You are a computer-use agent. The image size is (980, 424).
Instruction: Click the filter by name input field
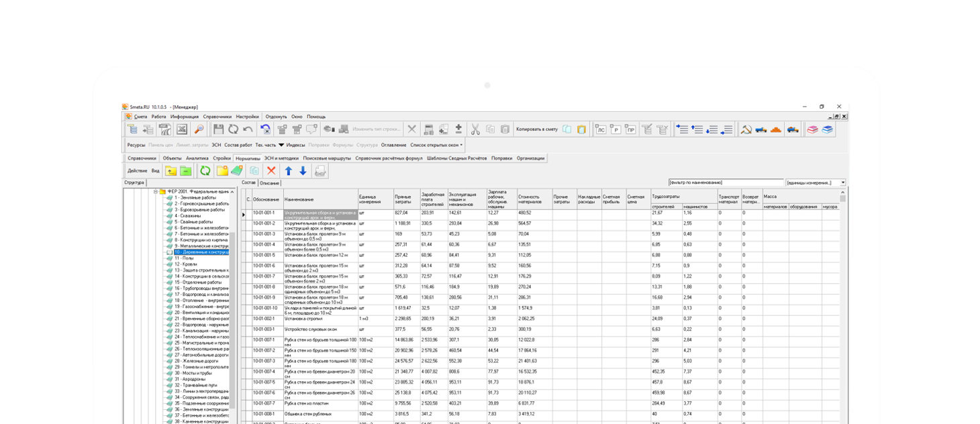point(726,182)
